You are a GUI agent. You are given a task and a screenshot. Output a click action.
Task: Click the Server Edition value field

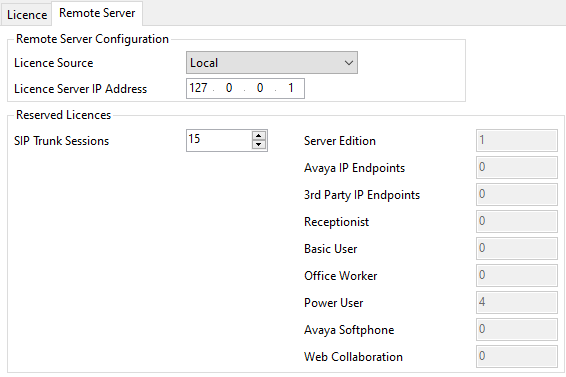point(517,140)
